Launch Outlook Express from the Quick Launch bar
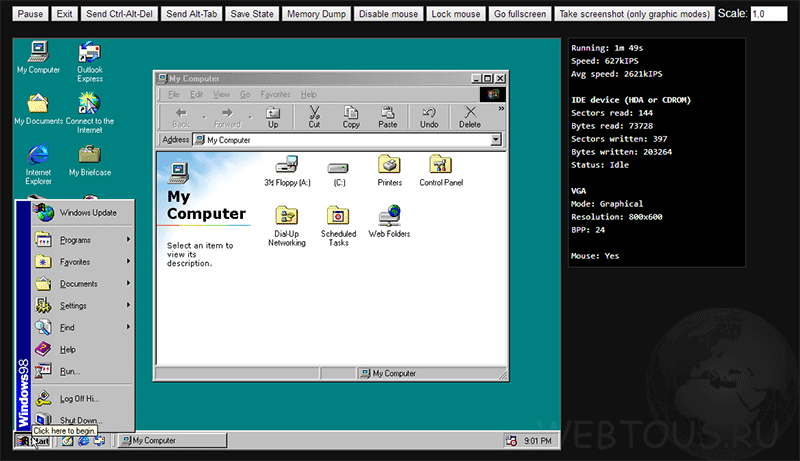This screenshot has height=461, width=800. pyautogui.click(x=99, y=441)
